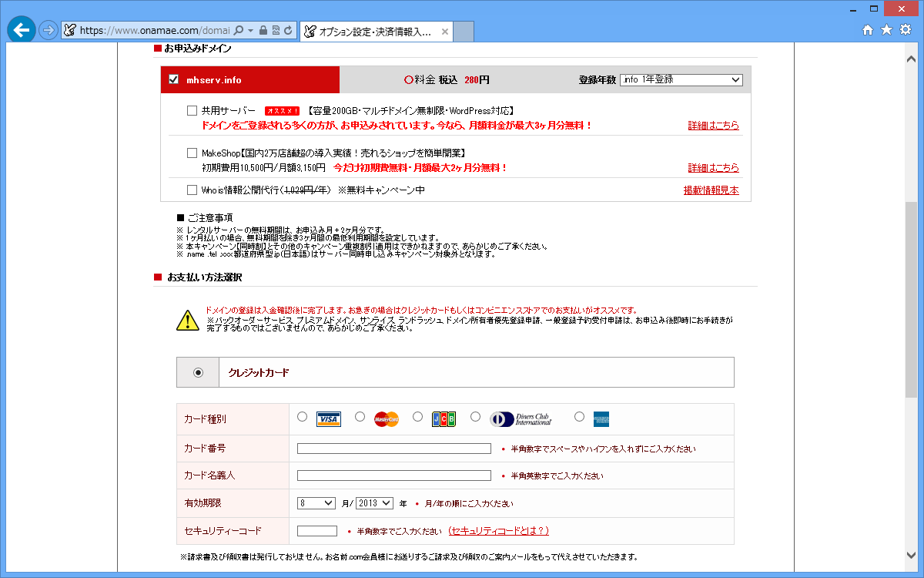Screen dimensions: 924x578
Task: Uncheck the mhserv.info domain checkbox
Action: [x=173, y=79]
